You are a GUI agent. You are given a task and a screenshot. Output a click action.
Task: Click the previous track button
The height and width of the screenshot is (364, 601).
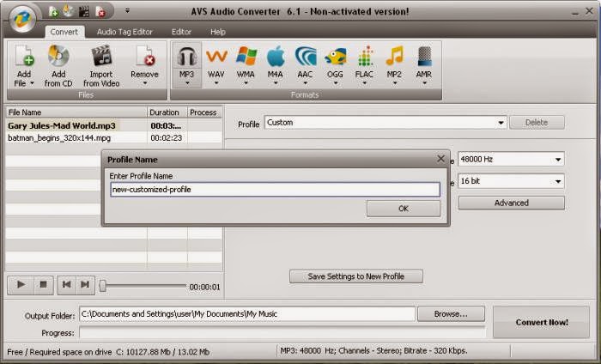(x=67, y=285)
